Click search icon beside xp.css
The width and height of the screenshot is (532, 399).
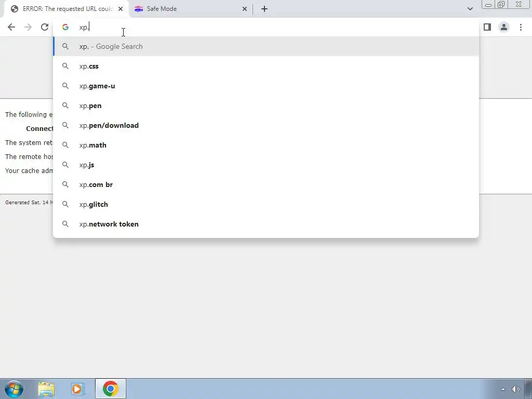pyautogui.click(x=65, y=66)
